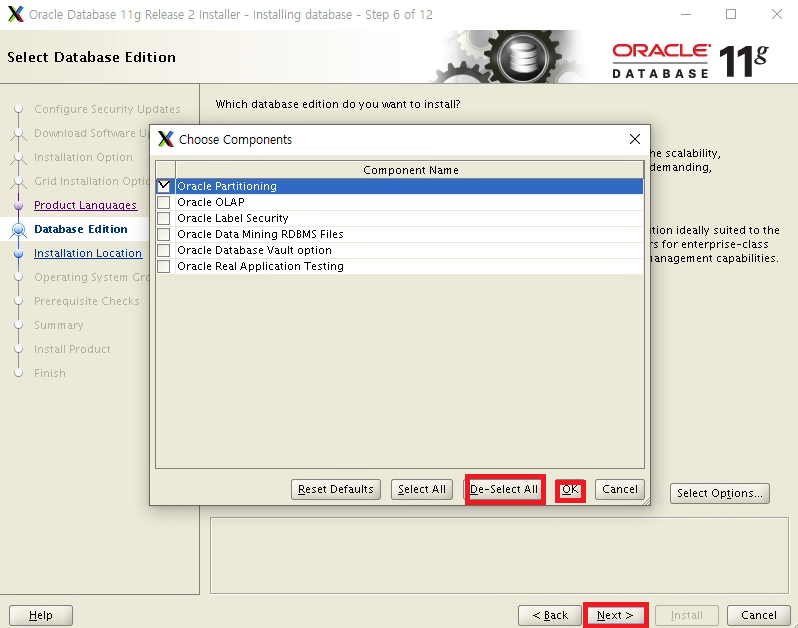Click the installer title bar X logo icon

[16, 14]
